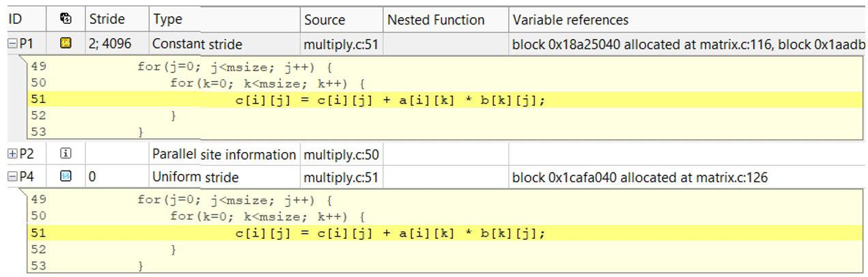Select the Parallel site information cell
Screen dimensions: 868x277
224,154
